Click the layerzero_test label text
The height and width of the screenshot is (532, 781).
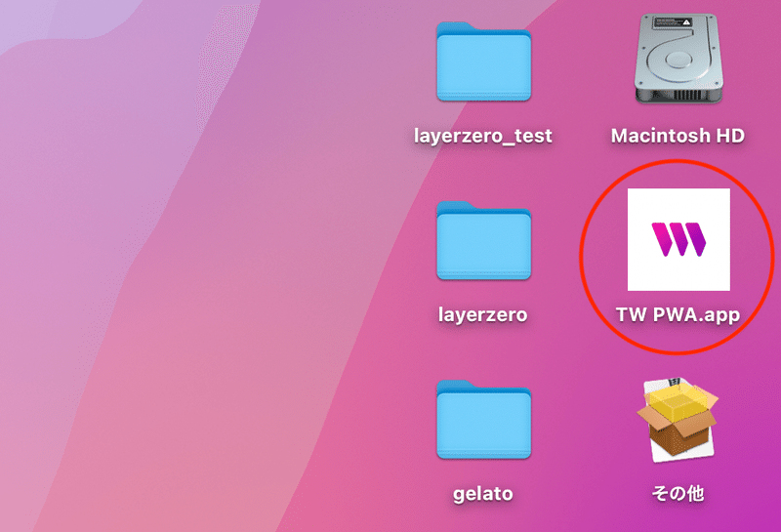coord(483,136)
